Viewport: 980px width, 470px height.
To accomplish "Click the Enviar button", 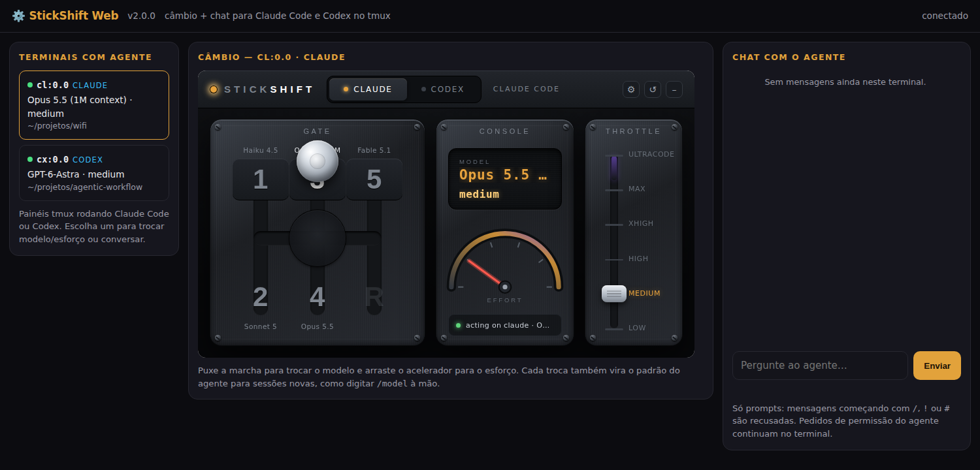I will (937, 366).
